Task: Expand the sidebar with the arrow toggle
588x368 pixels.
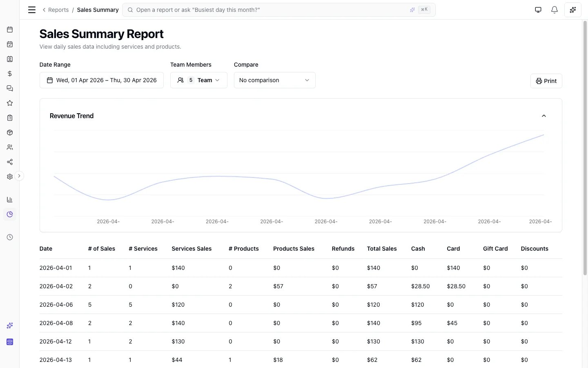Action: click(x=19, y=176)
